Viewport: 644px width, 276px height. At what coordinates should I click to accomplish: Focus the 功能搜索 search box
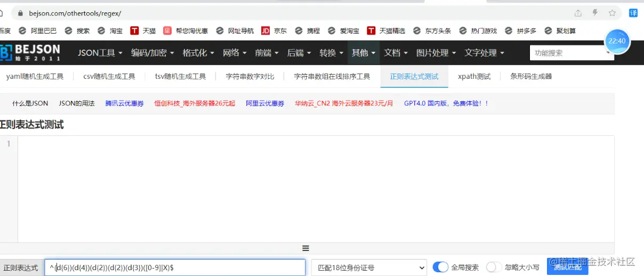(x=571, y=53)
